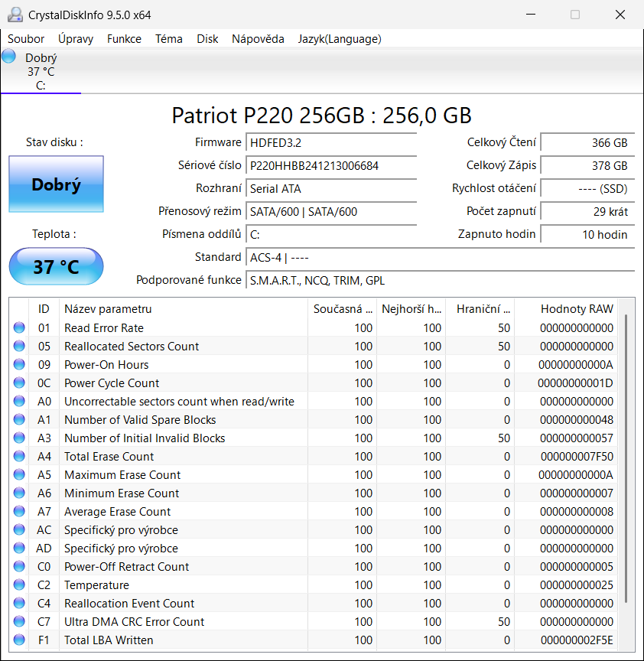This screenshot has width=644, height=661.
Task: Click status orb for Power-On Hours
Action: pos(19,364)
